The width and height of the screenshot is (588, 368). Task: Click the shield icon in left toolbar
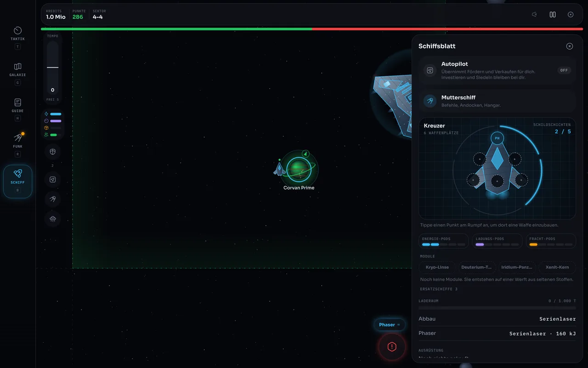pos(52,152)
